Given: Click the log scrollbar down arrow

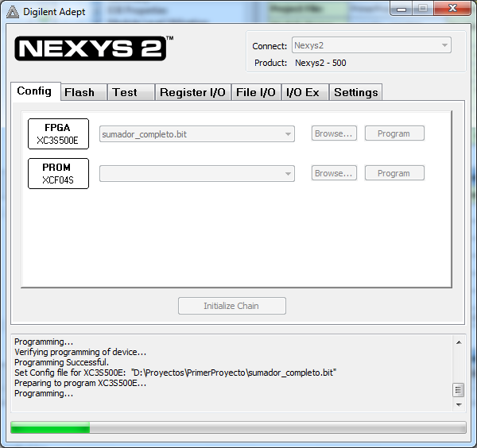Looking at the screenshot, I should coord(459,405).
